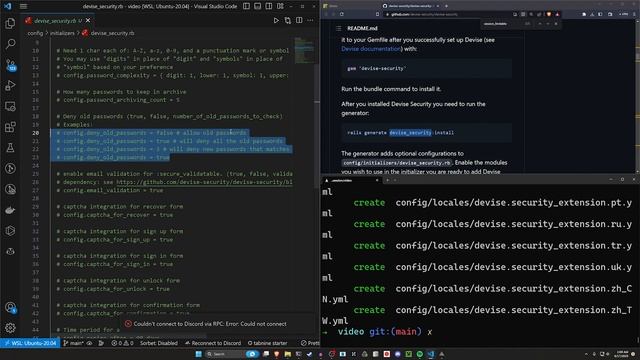This screenshot has width=640, height=360.
Task: Run the Ruby file with play icon
Action: 276,20
